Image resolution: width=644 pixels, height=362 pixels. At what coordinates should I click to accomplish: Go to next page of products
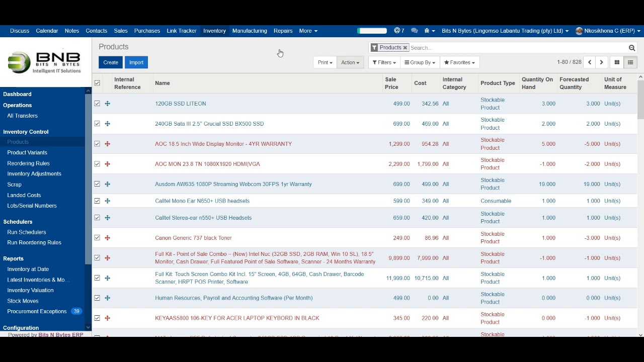tap(601, 62)
